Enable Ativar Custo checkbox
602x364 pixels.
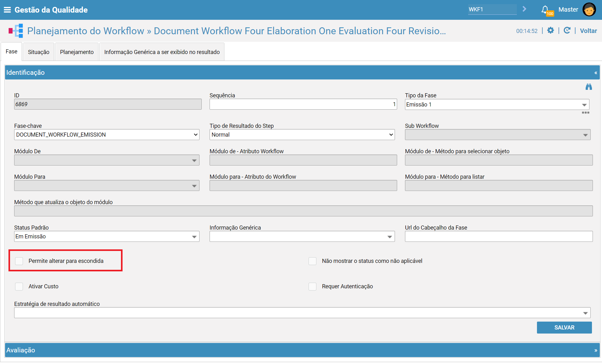click(19, 286)
